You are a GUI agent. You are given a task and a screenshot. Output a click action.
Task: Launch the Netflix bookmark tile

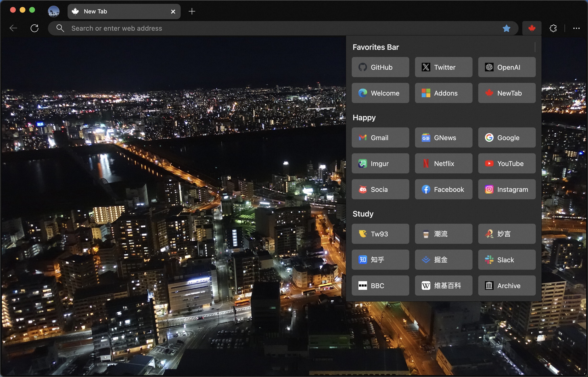[x=443, y=164]
